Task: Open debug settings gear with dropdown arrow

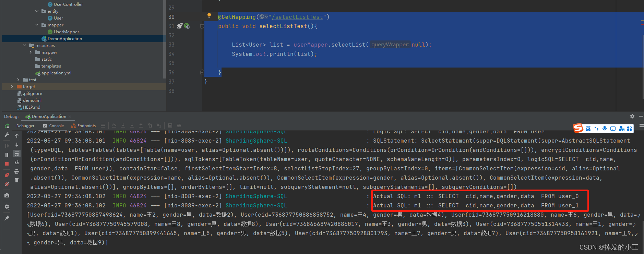Action: 7,207
